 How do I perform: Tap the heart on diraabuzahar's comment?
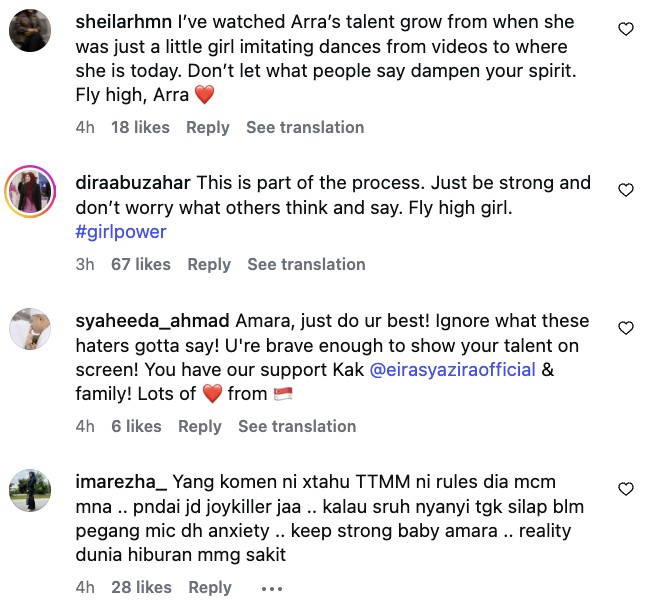tap(626, 190)
